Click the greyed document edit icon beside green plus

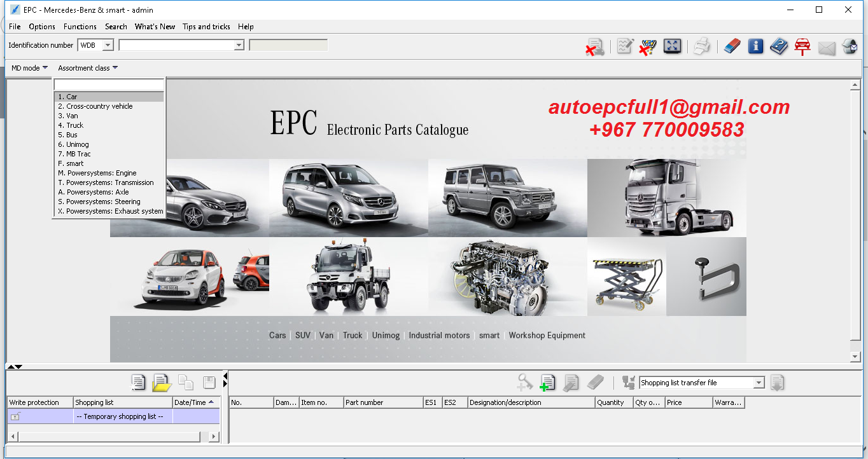(x=571, y=382)
